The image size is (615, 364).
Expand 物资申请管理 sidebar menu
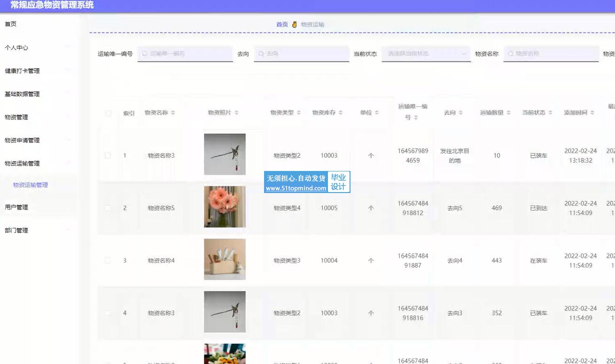(x=39, y=140)
